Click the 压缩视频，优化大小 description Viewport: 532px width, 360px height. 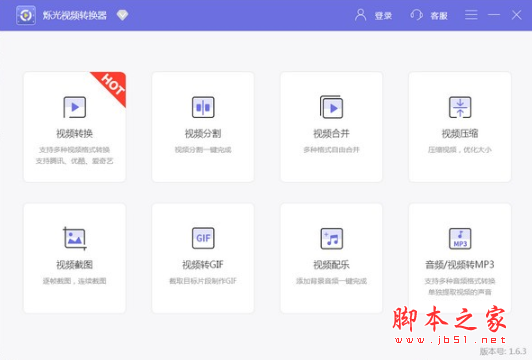pos(460,150)
